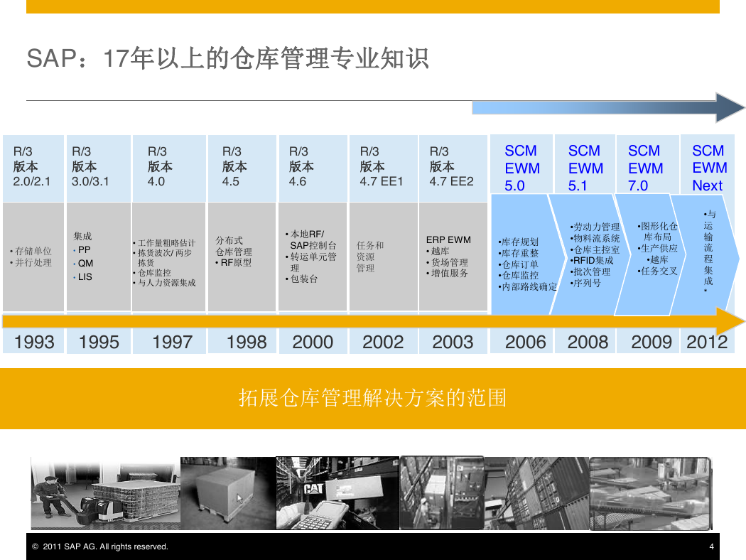The image size is (746, 560).
Task: Click the 并行处理 bullet text
Action: pos(31,262)
